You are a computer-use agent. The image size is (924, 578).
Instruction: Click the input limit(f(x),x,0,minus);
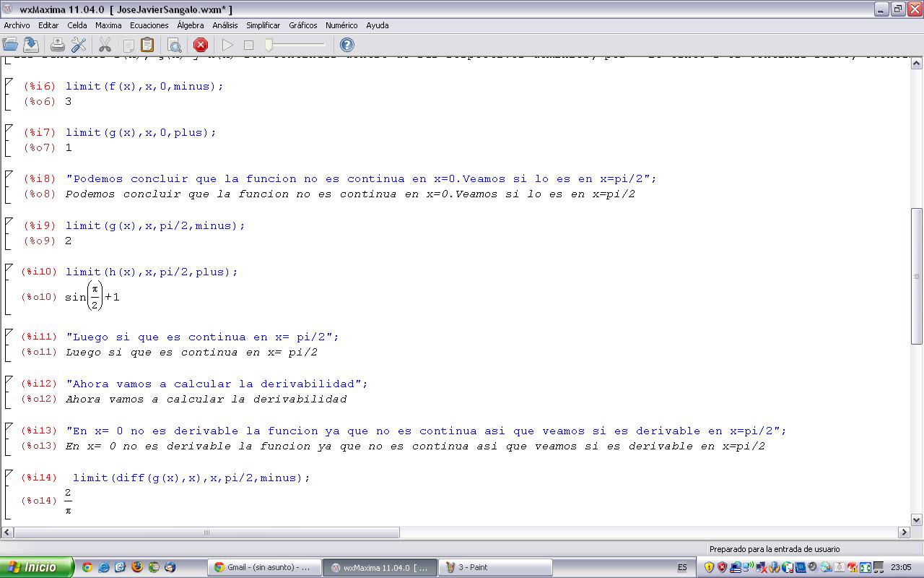[144, 86]
